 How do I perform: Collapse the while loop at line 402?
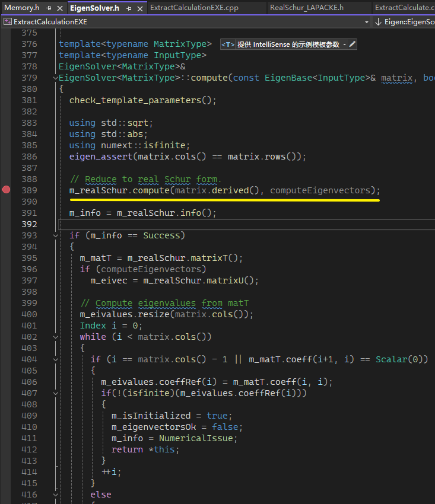(x=55, y=337)
